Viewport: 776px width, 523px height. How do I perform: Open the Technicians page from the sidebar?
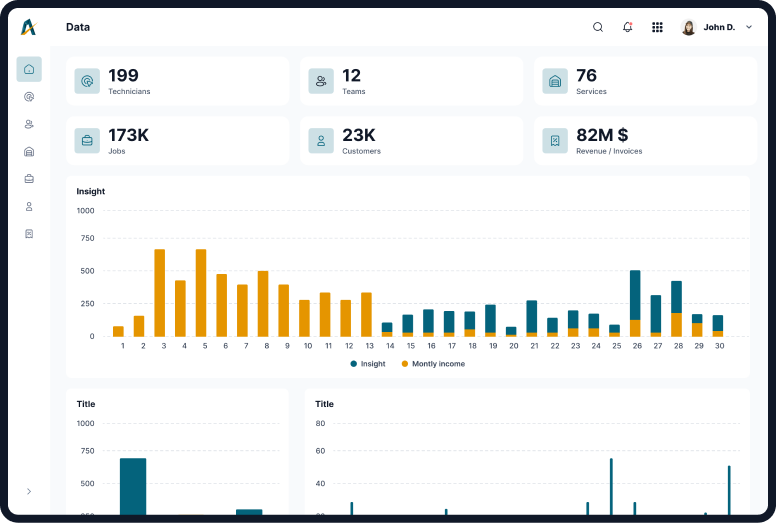[x=29, y=97]
